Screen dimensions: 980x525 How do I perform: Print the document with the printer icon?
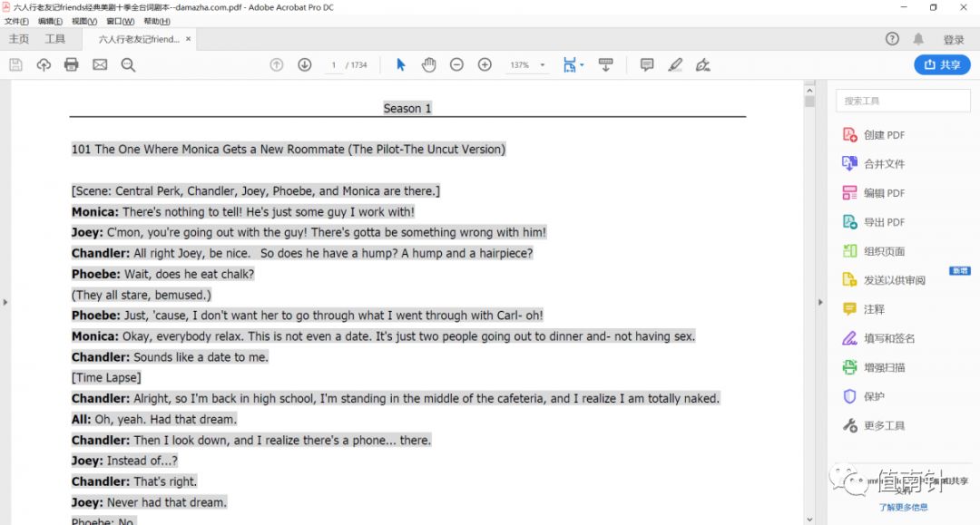coord(72,65)
